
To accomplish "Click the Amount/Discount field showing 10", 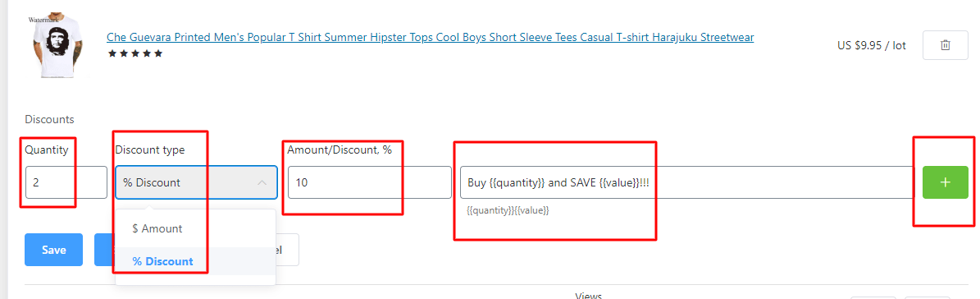I will 370,182.
